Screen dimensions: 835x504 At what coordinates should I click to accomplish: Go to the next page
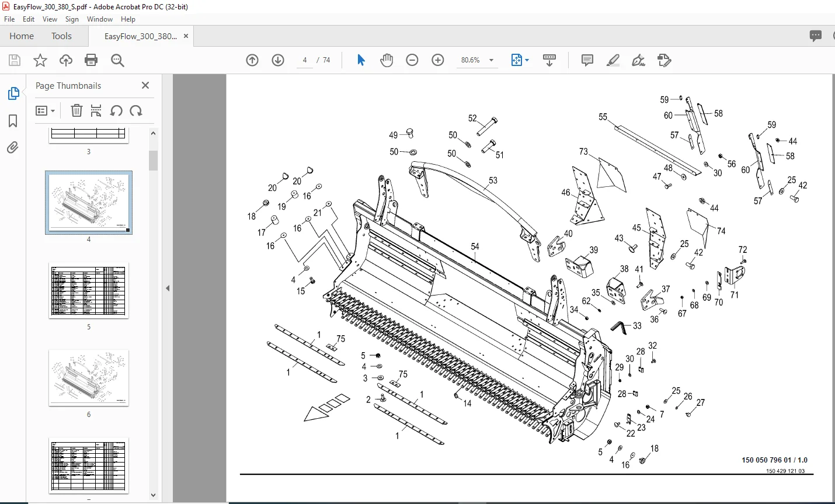click(x=278, y=60)
